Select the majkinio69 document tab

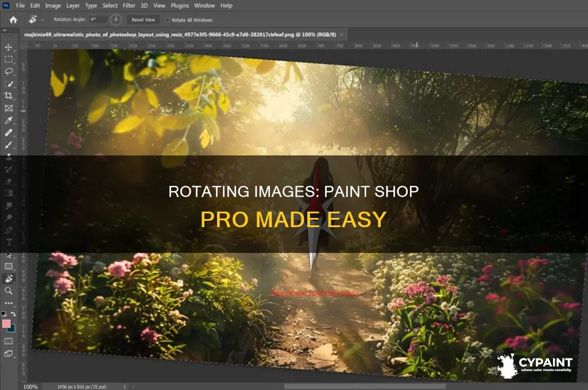pos(180,34)
